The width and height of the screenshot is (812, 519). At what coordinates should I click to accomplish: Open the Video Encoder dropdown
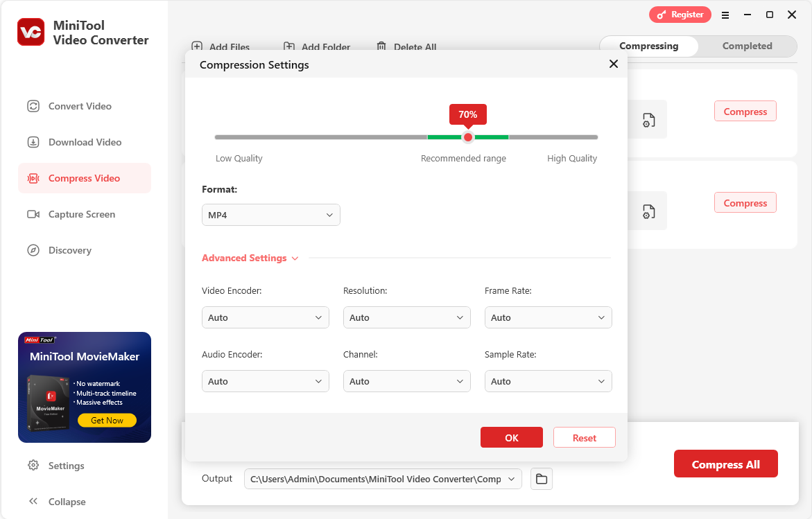[265, 317]
